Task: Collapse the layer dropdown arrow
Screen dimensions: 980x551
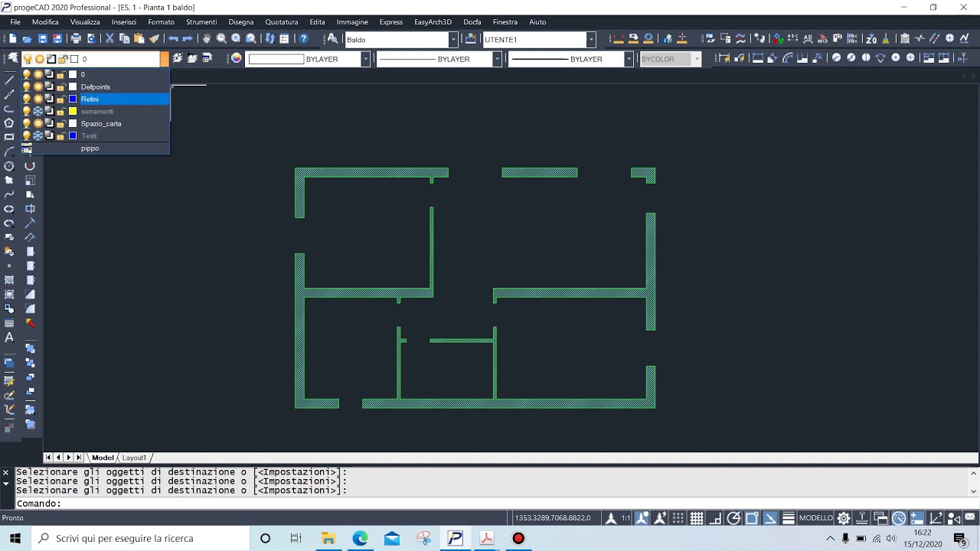Action: click(x=164, y=59)
